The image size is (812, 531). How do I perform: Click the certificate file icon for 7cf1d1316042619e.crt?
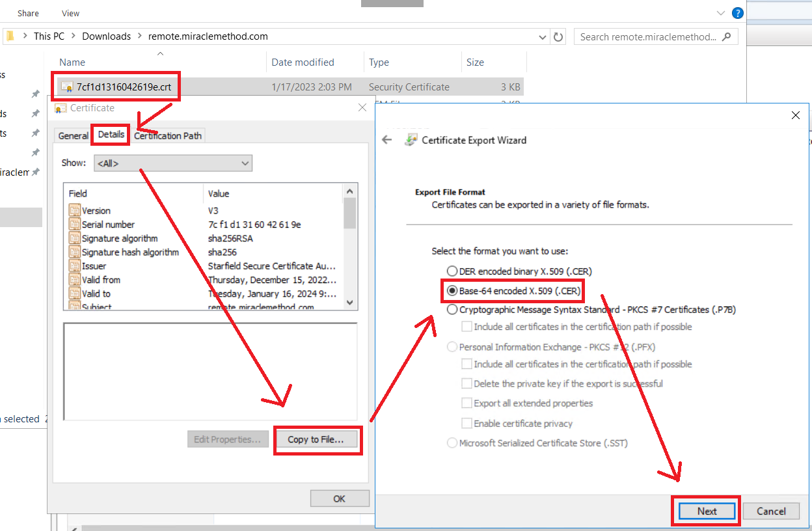tap(67, 87)
